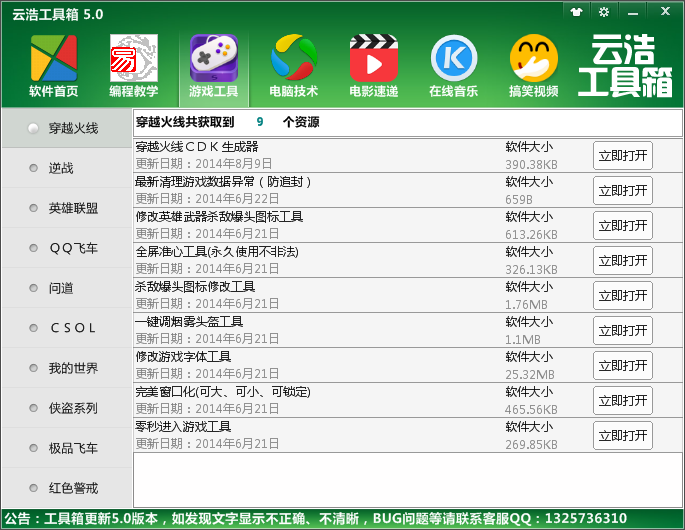This screenshot has height=530, width=685.
Task: Click the size value 269.85KB
Action: (x=531, y=444)
